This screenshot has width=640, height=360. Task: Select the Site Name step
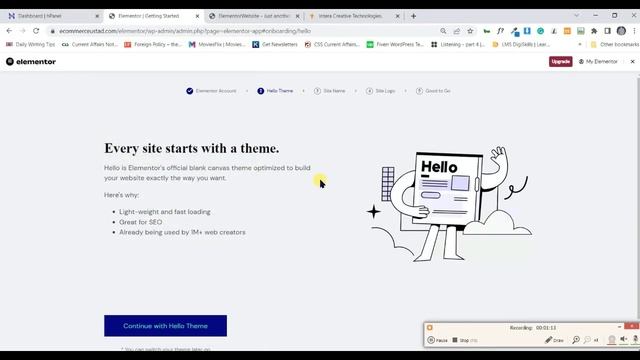[329, 91]
